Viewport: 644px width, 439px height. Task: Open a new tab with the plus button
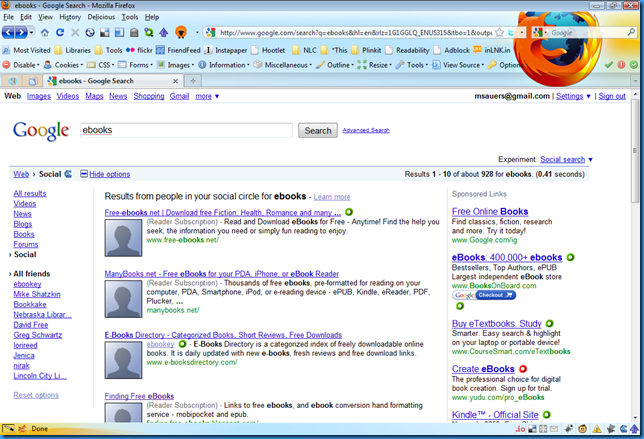[193, 81]
